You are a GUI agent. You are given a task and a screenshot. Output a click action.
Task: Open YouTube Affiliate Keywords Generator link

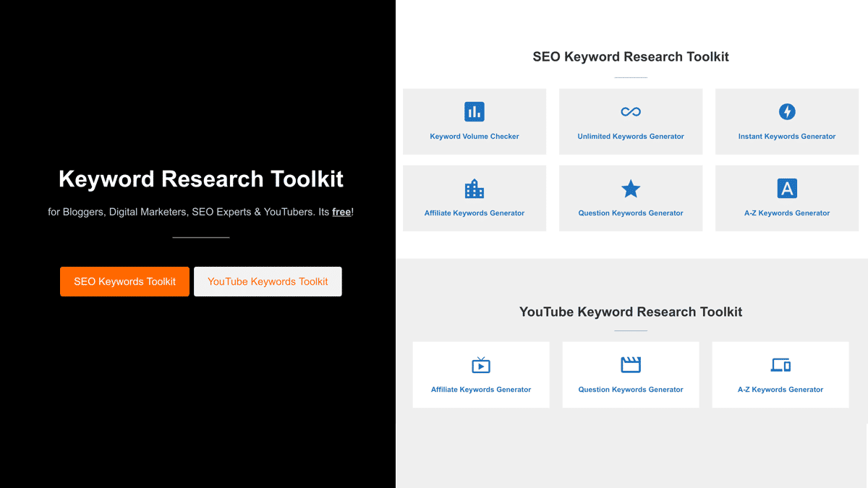[x=481, y=389]
